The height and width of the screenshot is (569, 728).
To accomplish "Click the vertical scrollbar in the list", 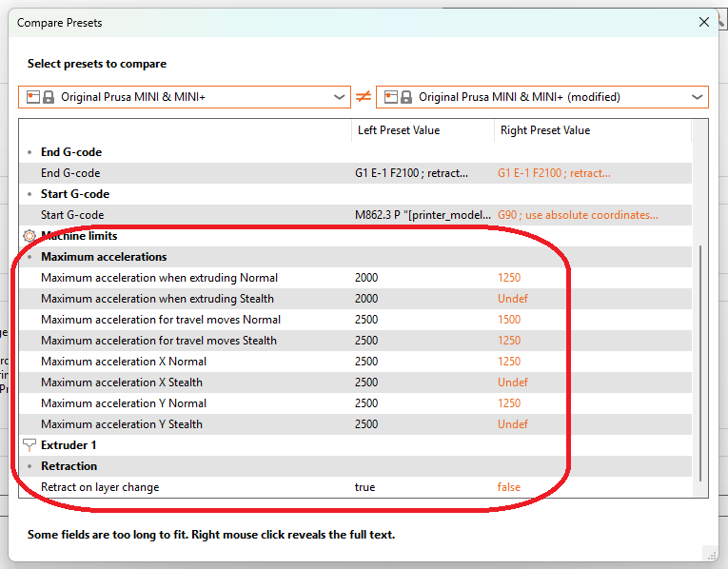I will coord(700,362).
